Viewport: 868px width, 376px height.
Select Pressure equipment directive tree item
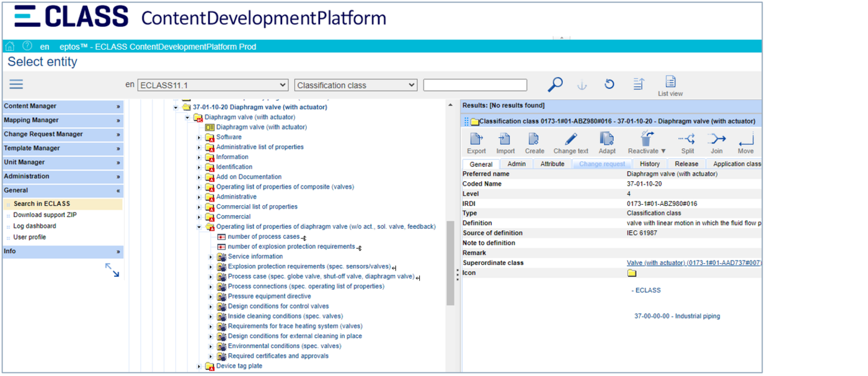[269, 297]
